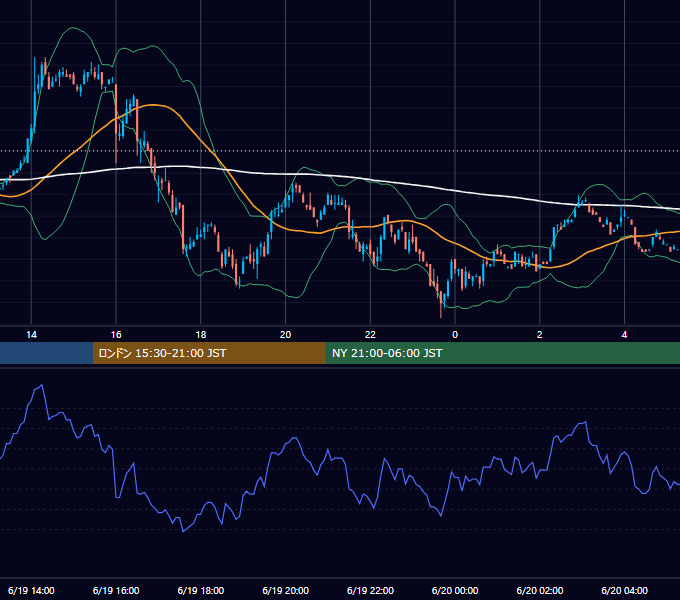Click the 6/19 14:00 date label
Image resolution: width=680 pixels, height=600 pixels.
tap(31, 590)
